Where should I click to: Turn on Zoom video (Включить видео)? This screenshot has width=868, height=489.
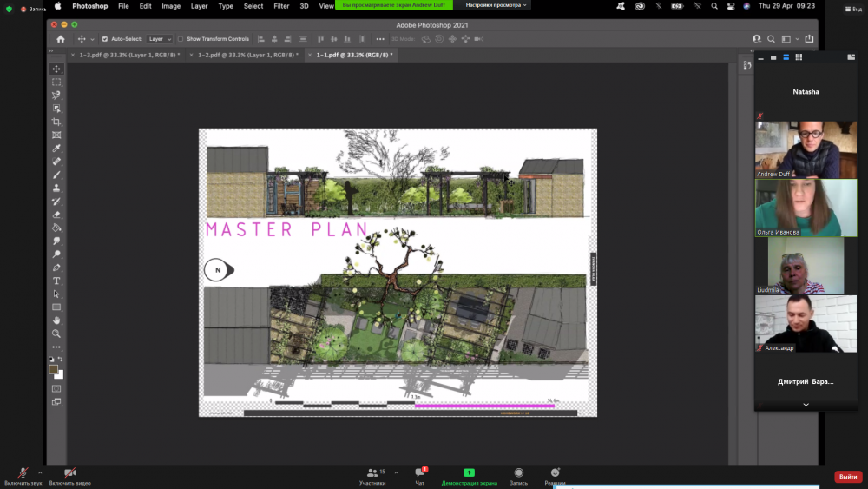[69, 476]
